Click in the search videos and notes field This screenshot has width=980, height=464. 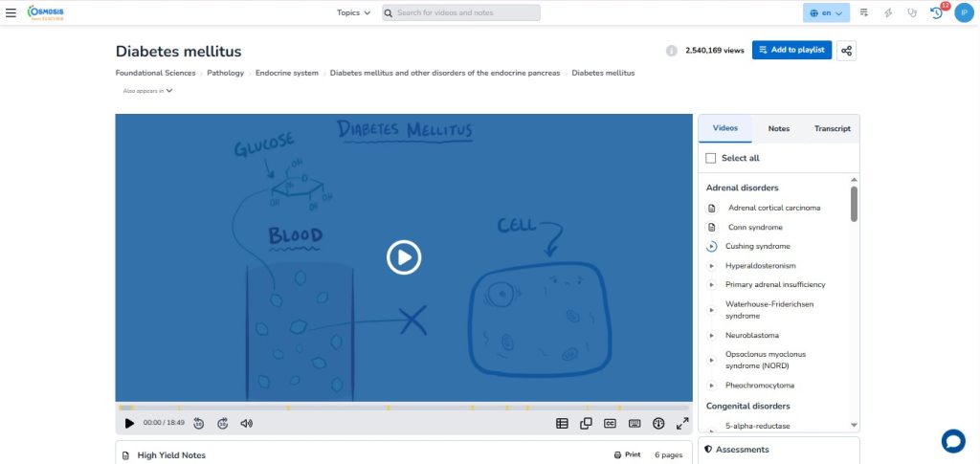point(461,12)
